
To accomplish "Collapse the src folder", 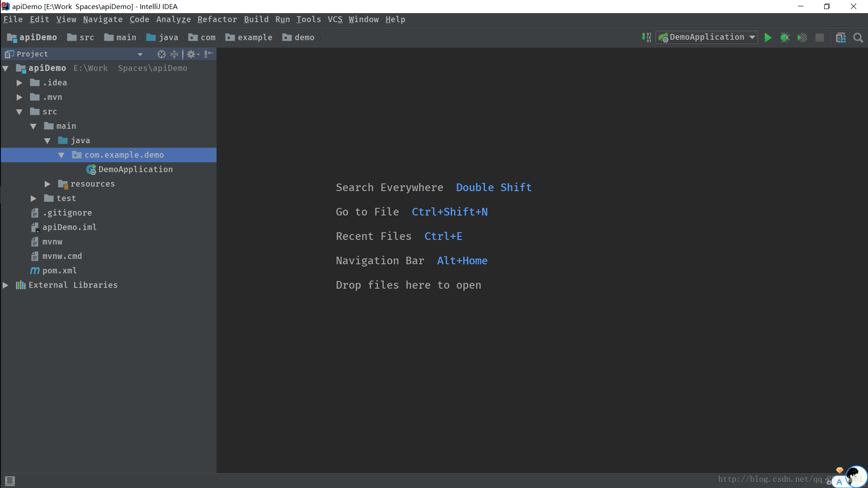I will pyautogui.click(x=19, y=112).
